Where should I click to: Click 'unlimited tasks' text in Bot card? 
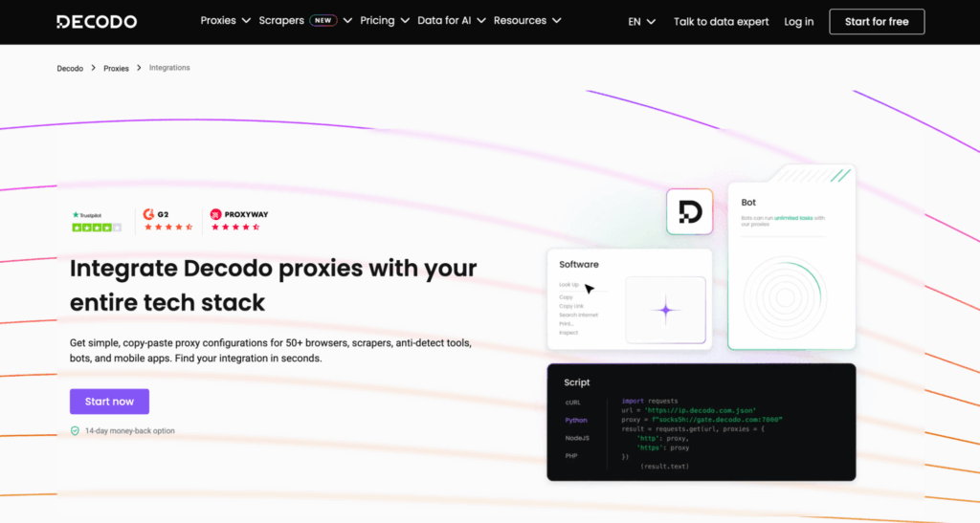(x=793, y=218)
